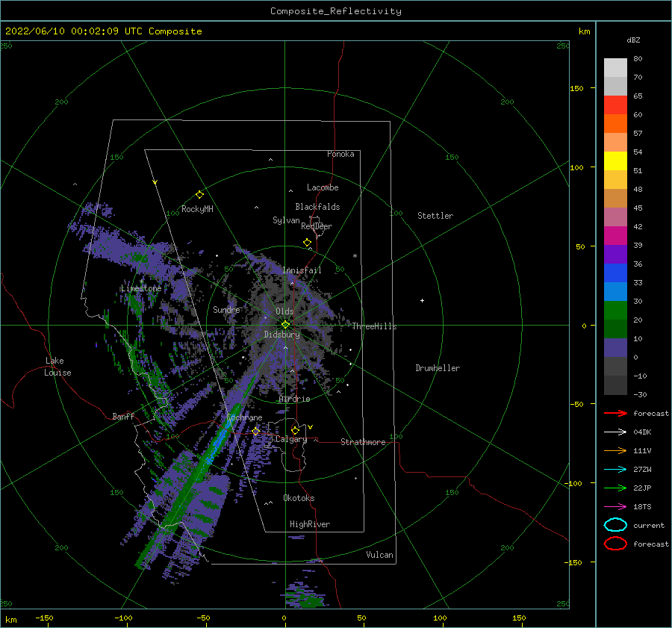
Task: Click the Sundre town label
Action: (x=226, y=309)
